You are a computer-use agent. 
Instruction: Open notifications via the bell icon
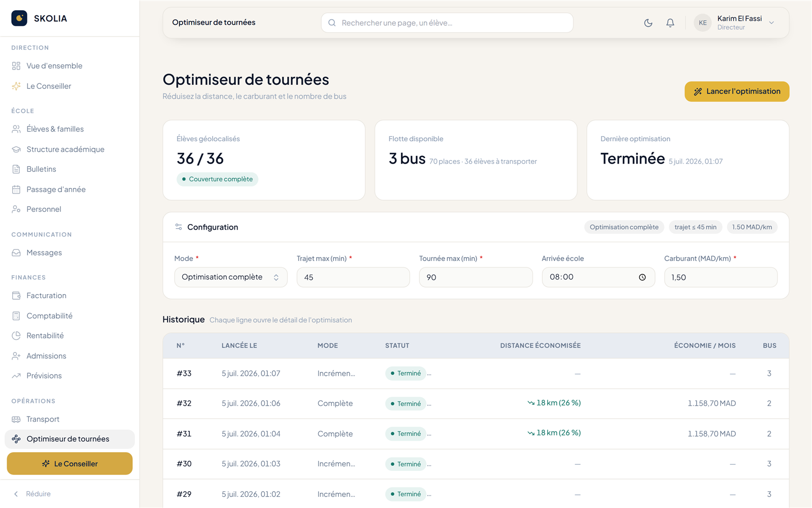[x=670, y=23]
